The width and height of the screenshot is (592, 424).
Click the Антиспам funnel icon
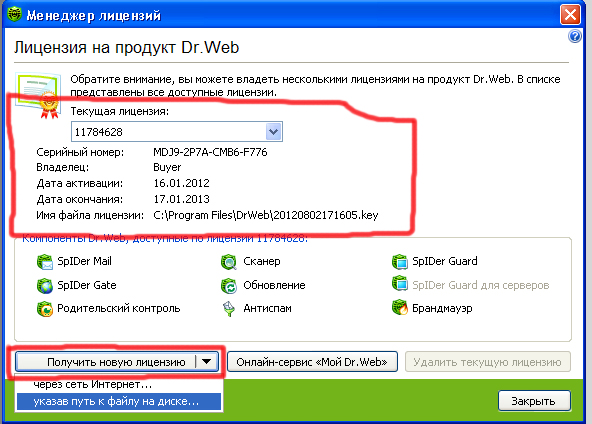pyautogui.click(x=229, y=309)
